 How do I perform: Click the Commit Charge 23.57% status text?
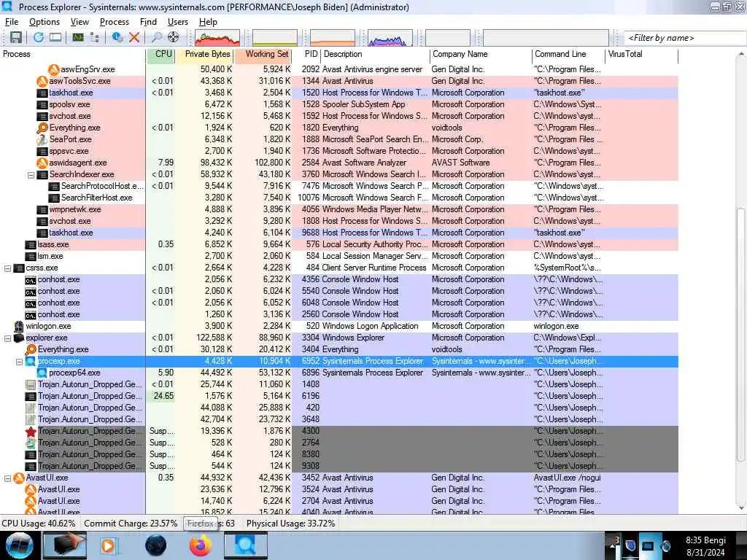[131, 524]
